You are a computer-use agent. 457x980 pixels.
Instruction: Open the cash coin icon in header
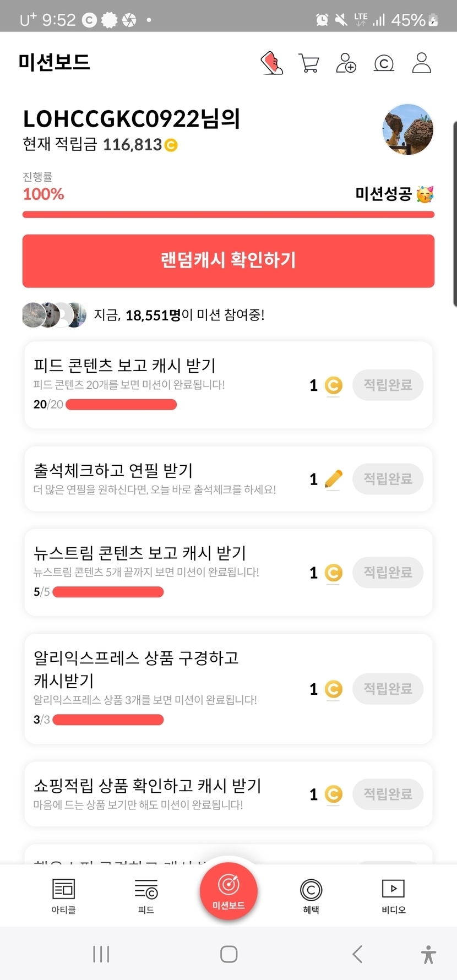(384, 63)
